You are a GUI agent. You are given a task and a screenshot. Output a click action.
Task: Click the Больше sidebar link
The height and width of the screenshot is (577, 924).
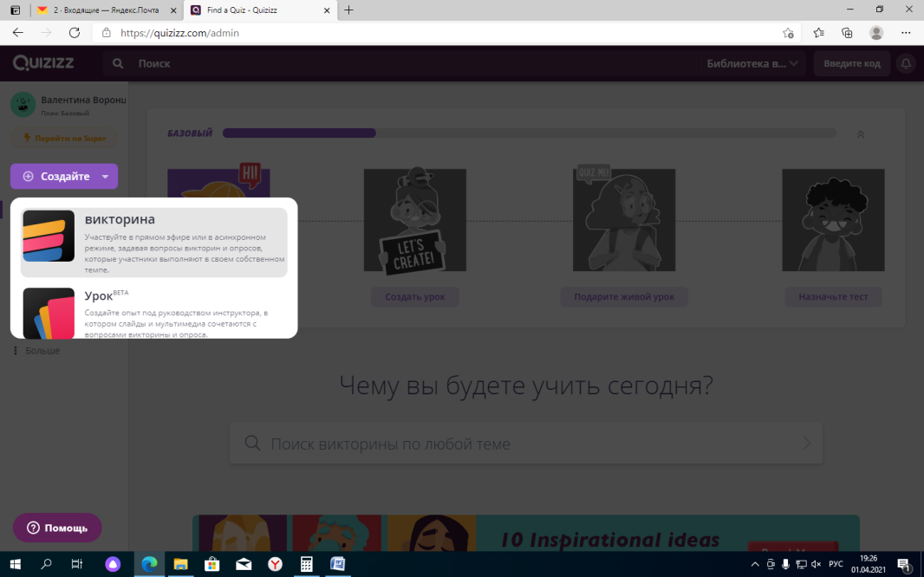(42, 350)
